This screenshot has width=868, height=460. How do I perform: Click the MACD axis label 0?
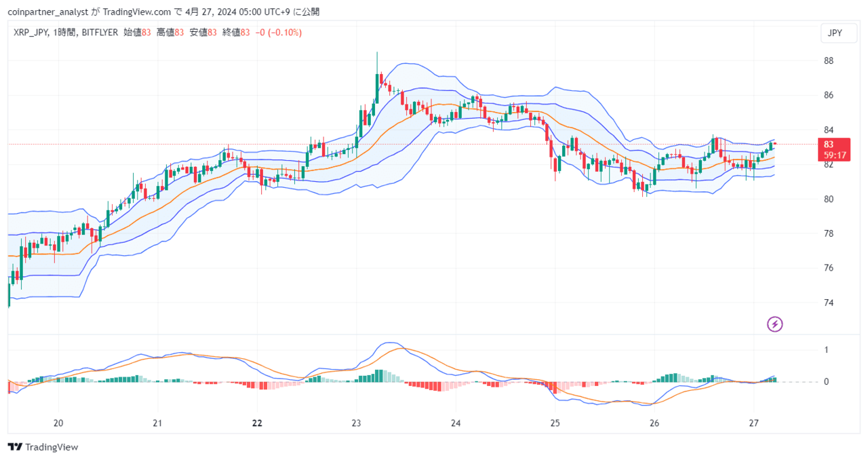click(x=826, y=382)
